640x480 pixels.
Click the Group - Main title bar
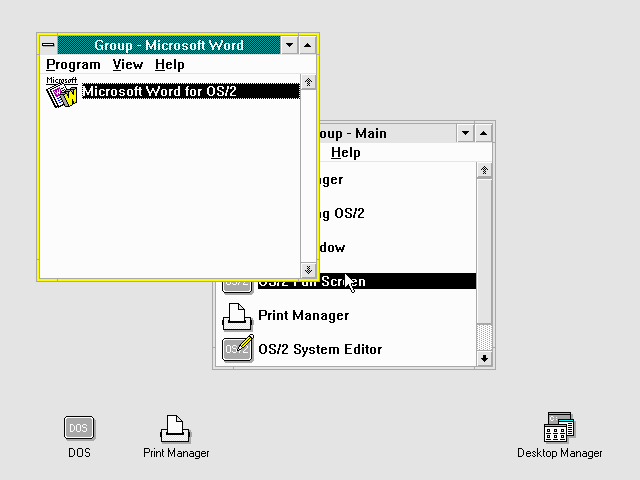[388, 133]
